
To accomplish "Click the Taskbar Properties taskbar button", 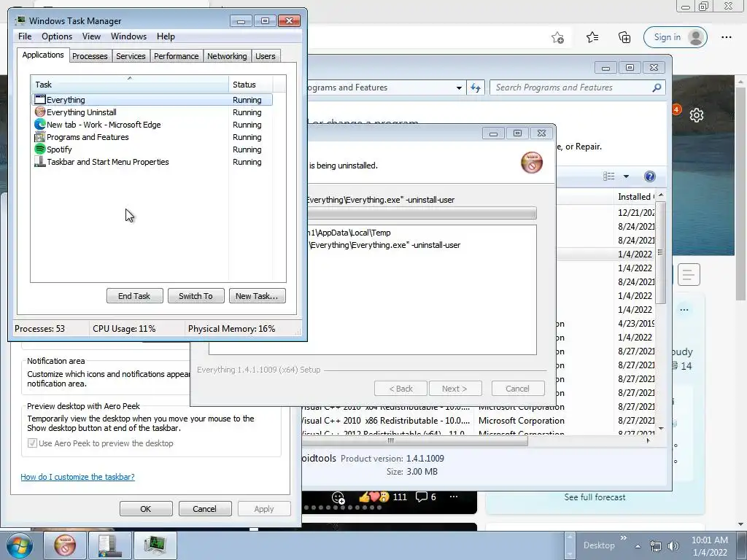I will [x=109, y=545].
